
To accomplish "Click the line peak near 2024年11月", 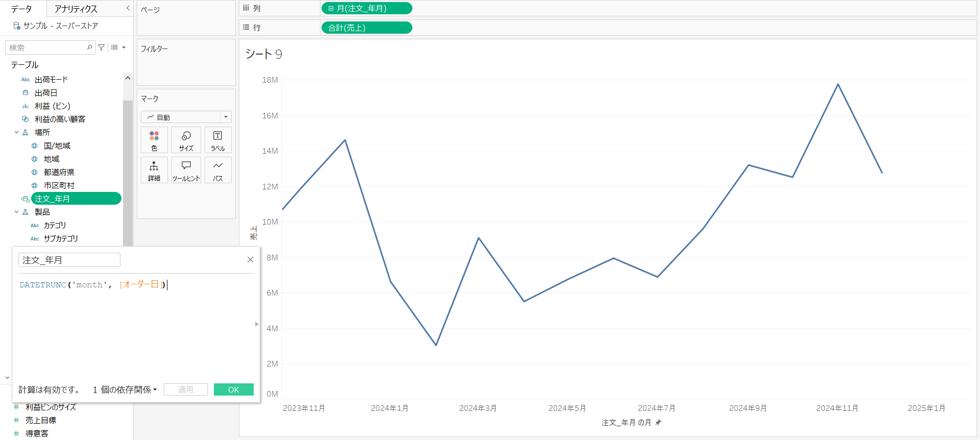I will 838,84.
